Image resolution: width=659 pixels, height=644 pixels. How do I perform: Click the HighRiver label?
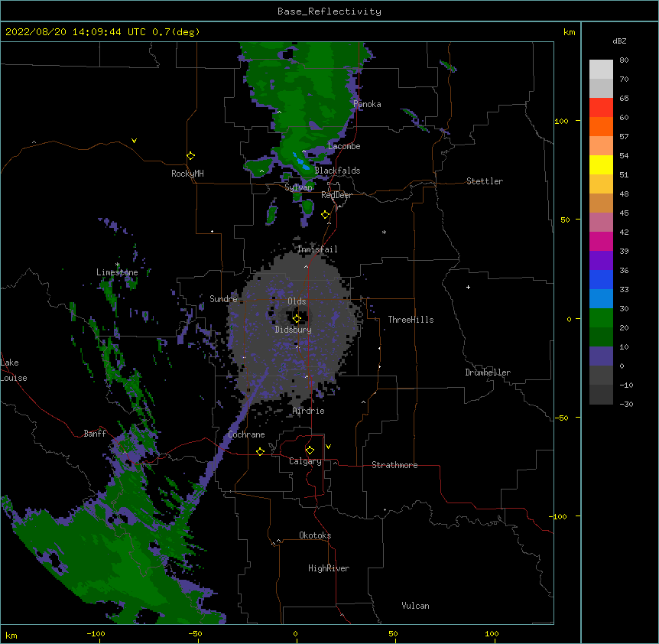(x=329, y=568)
